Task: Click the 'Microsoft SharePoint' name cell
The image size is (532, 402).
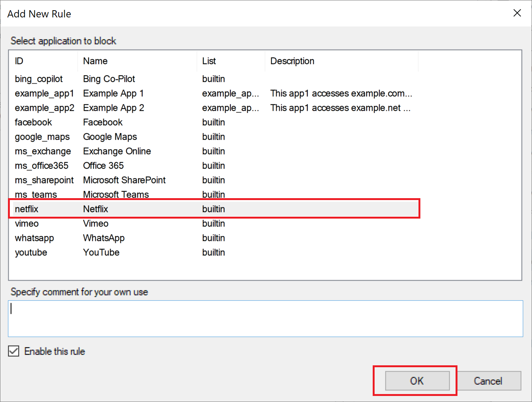Action: tap(124, 180)
